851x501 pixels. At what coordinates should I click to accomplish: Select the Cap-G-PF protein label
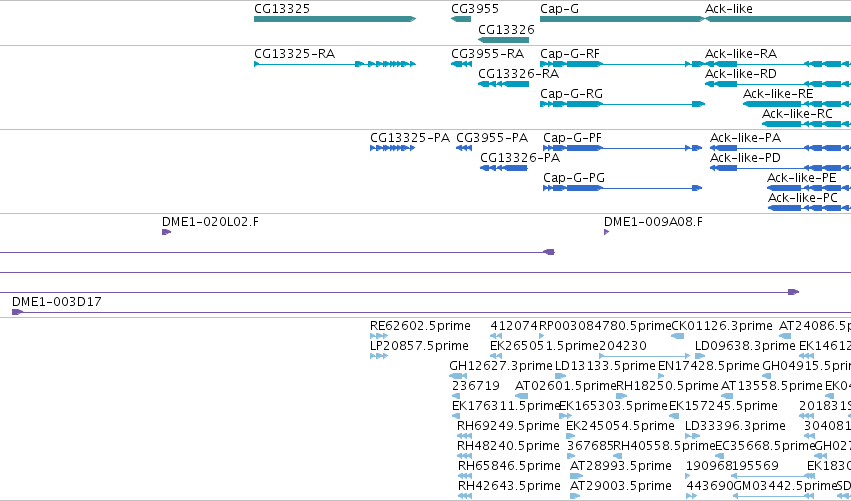click(x=573, y=138)
